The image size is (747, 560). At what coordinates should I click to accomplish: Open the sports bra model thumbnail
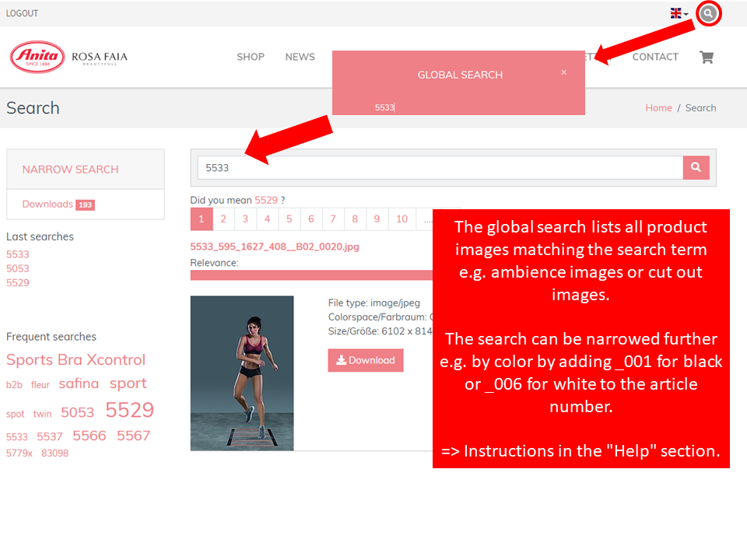tap(242, 373)
